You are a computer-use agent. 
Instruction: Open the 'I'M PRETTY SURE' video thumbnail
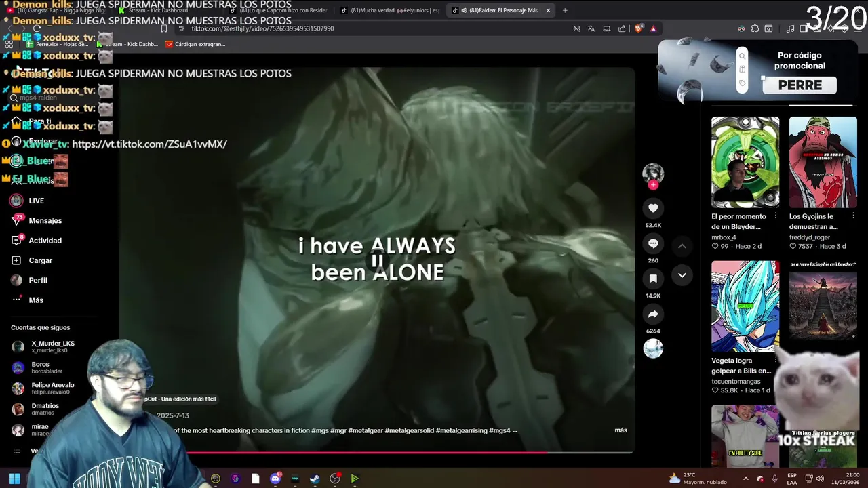tap(745, 436)
